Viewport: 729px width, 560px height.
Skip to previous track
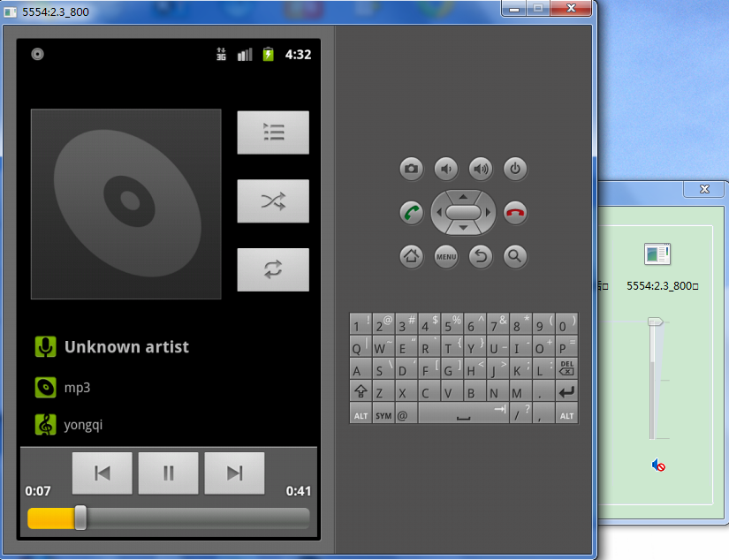click(103, 473)
